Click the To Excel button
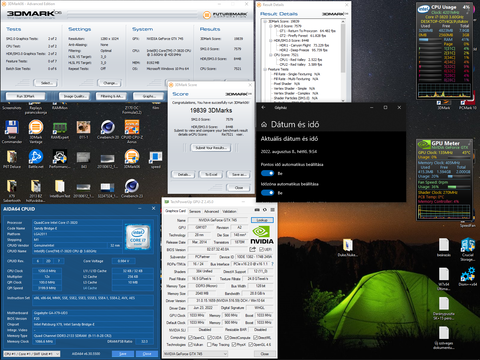Viewport: 480px width, 360px height. click(211, 174)
